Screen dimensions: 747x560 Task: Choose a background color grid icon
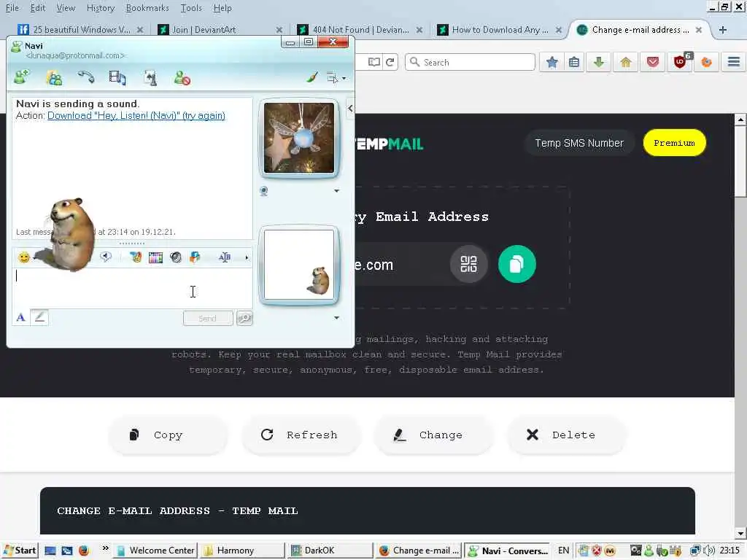(156, 257)
